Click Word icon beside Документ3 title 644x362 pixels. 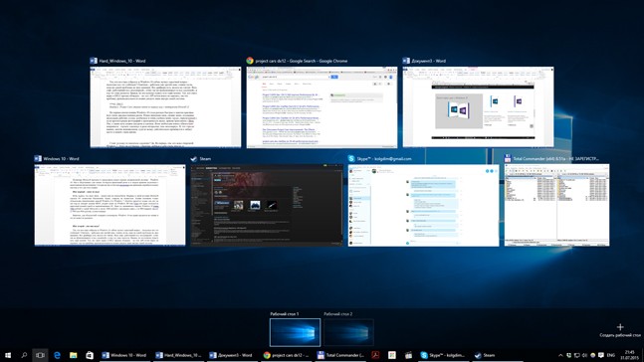406,61
